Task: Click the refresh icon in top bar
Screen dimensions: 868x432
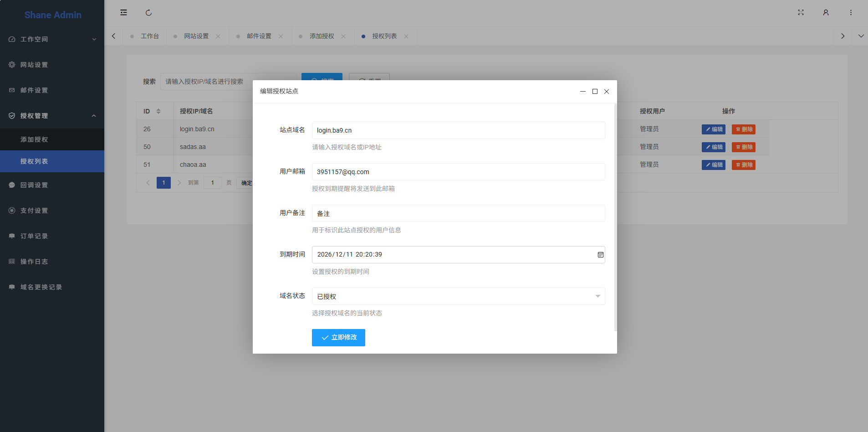Action: [148, 13]
